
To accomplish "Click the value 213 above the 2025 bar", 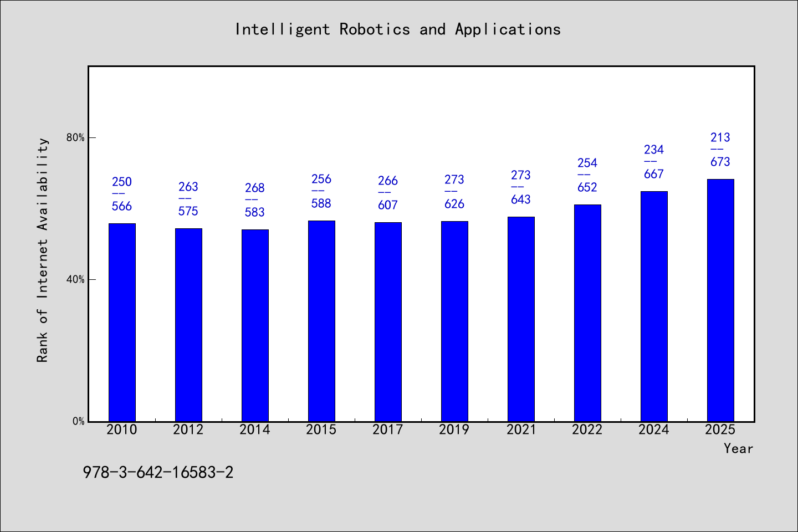I will pos(720,137).
